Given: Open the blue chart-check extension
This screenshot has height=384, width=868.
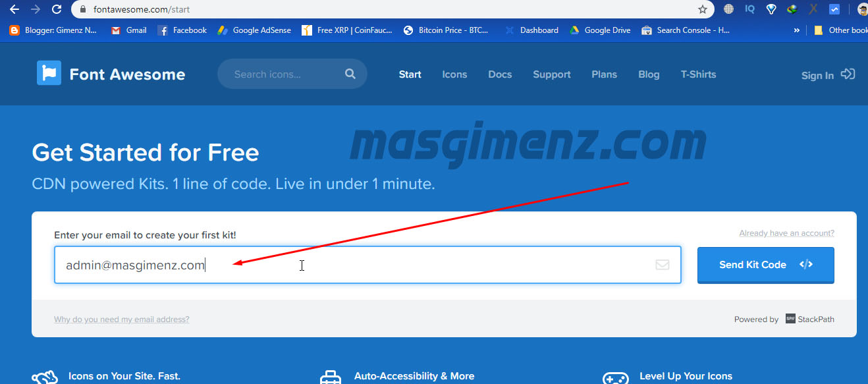Looking at the screenshot, I should click(834, 9).
